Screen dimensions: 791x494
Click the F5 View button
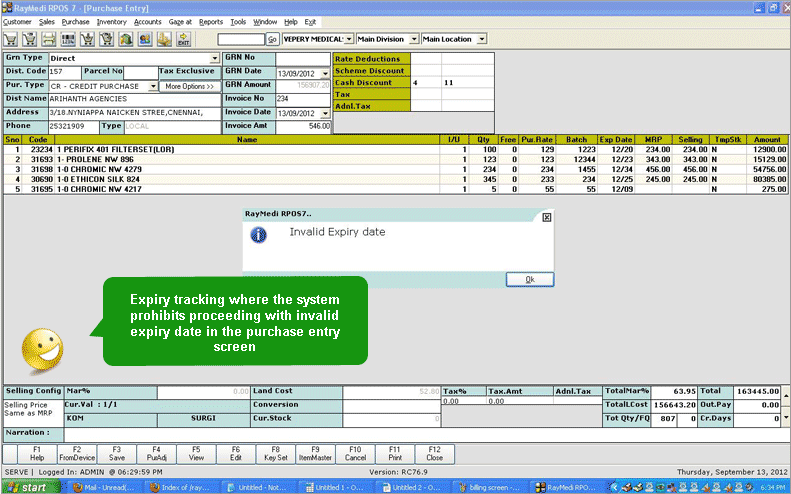pos(196,454)
